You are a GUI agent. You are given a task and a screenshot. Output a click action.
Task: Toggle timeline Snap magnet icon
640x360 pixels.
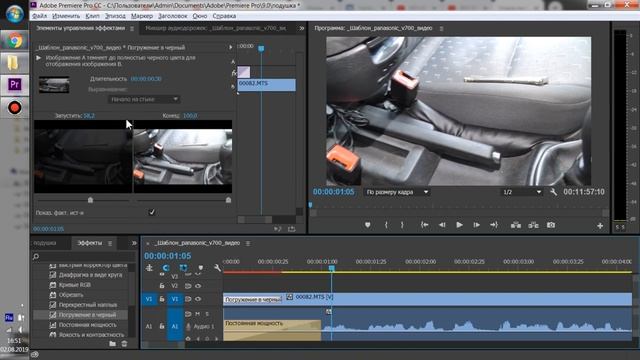click(166, 268)
